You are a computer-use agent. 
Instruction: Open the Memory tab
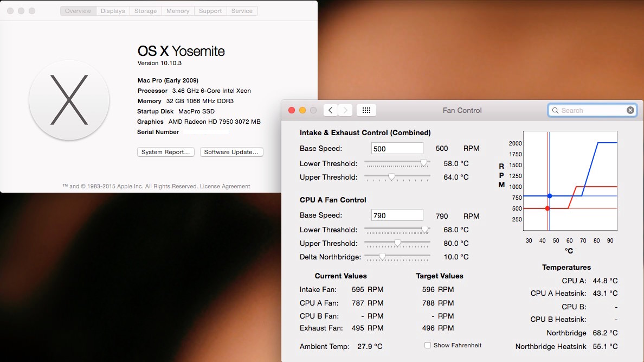tap(177, 11)
